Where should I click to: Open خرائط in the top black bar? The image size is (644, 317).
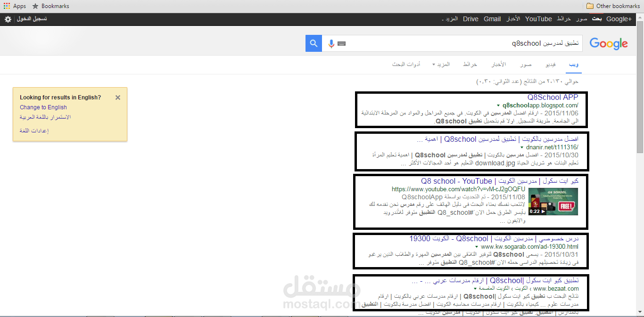(x=564, y=19)
